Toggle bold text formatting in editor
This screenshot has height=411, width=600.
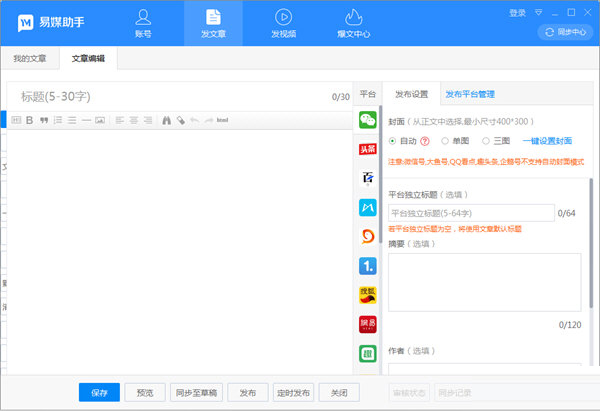(x=30, y=120)
